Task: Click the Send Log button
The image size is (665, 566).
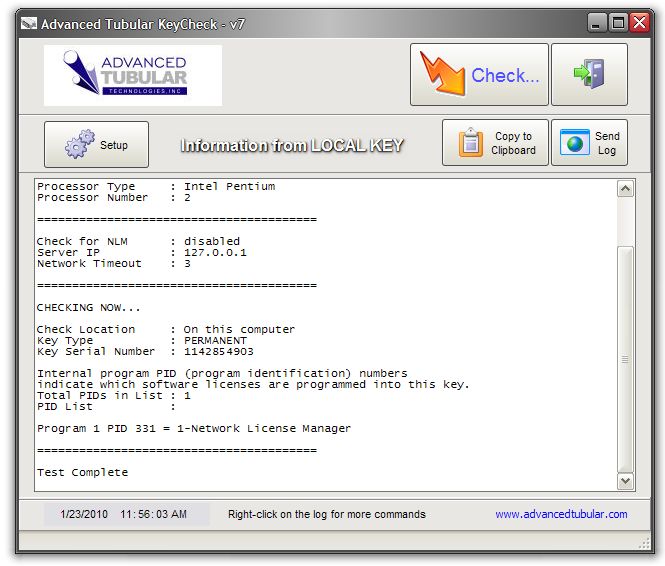Action: (x=589, y=142)
